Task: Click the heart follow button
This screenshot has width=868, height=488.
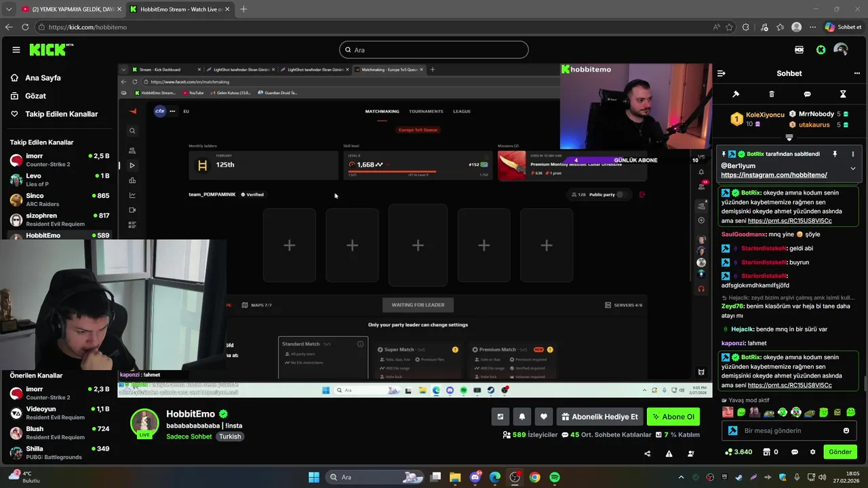Action: (543, 417)
